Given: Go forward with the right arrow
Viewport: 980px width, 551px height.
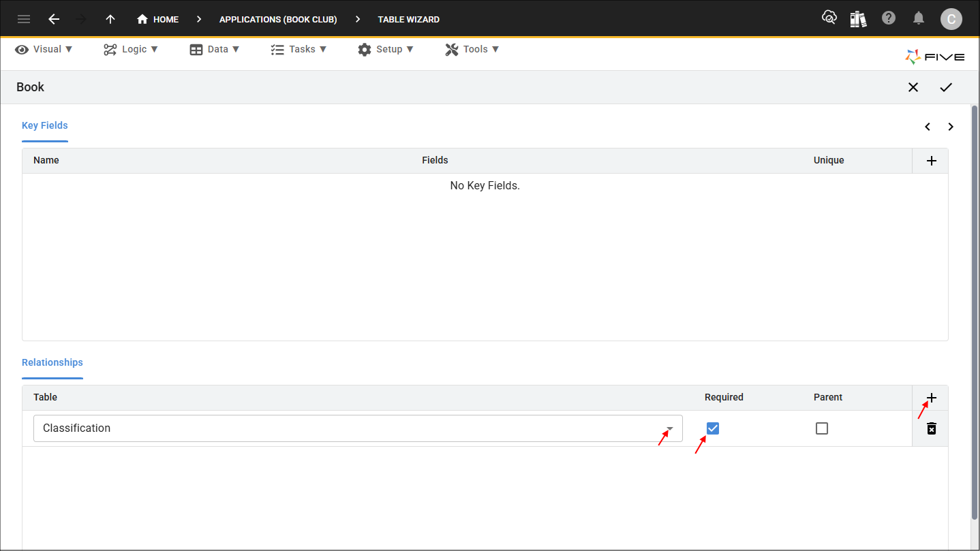Looking at the screenshot, I should tap(82, 19).
